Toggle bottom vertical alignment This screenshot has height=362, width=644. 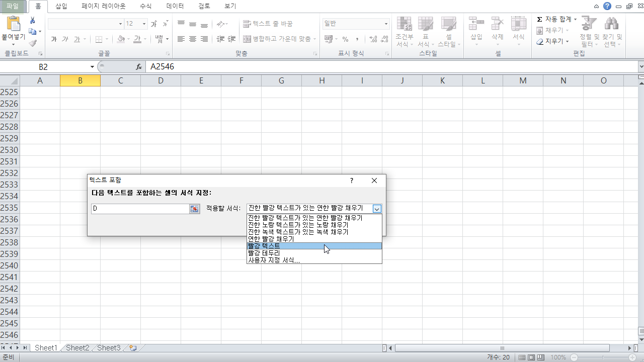tap(204, 24)
